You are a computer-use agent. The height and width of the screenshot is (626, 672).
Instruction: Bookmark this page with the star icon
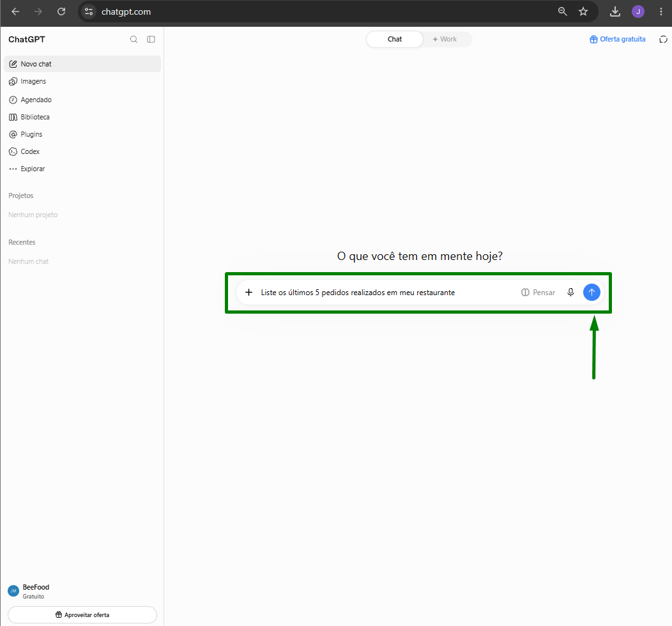583,11
